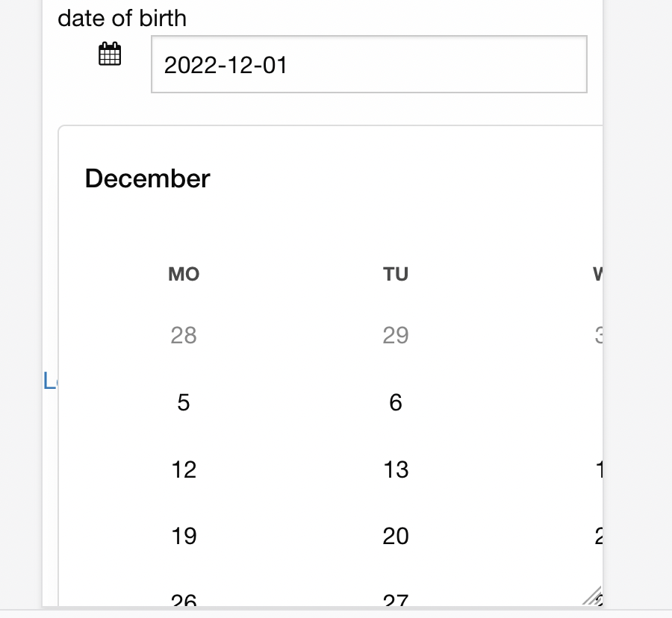The image size is (672, 618).
Task: Open the December month header
Action: [147, 178]
